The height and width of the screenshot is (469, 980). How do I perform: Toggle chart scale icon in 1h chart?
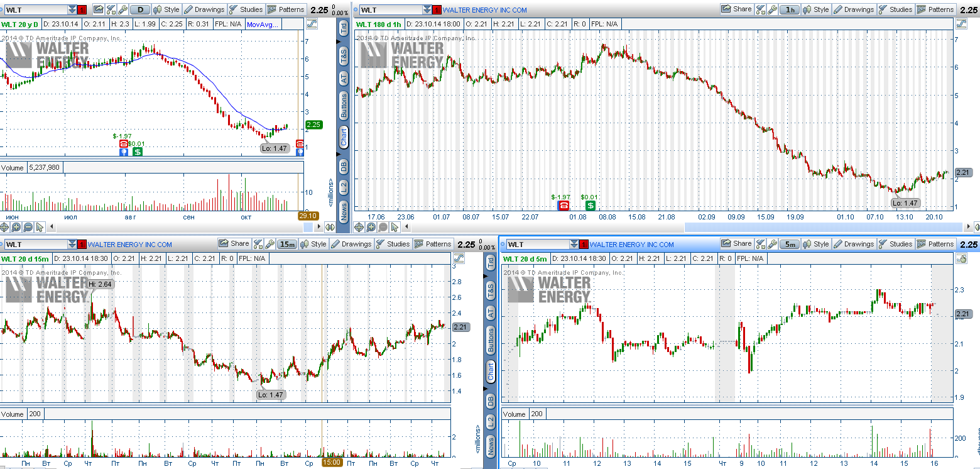961,24
